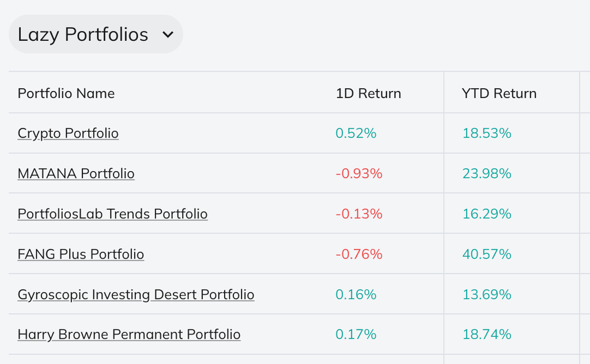Click Harry Browne 18.74% YTD return
The image size is (590, 364).
click(487, 335)
